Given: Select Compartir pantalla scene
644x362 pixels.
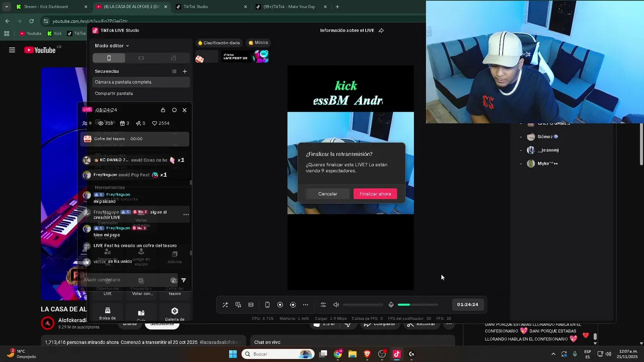Looking at the screenshot, I should [141, 94].
